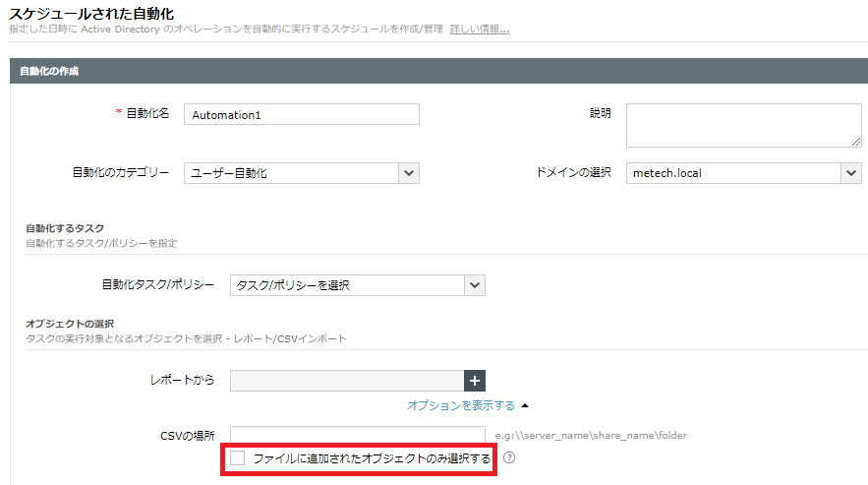
Task: Open the 詳しい情報 link
Action: (x=480, y=29)
